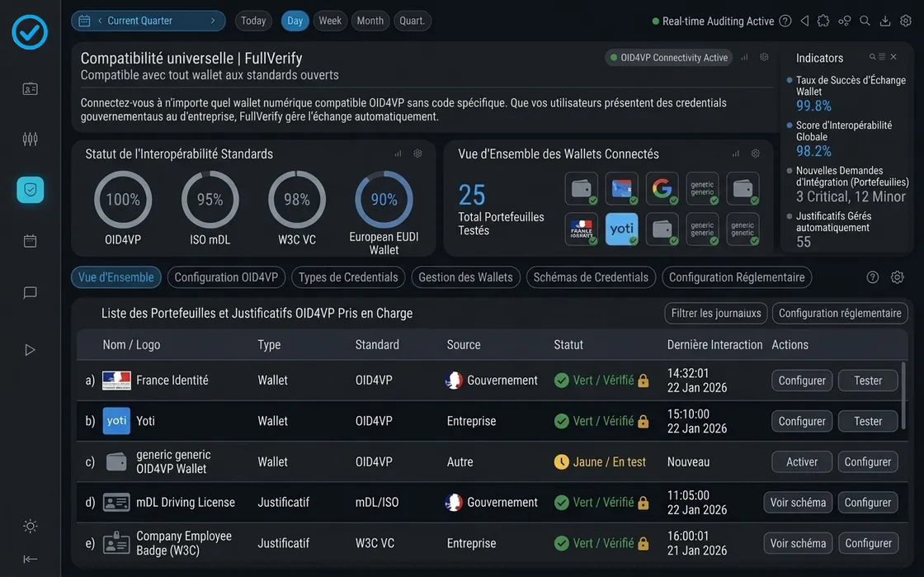The height and width of the screenshot is (577, 924).
Task: Click the download icon in the top bar
Action: coord(885,20)
